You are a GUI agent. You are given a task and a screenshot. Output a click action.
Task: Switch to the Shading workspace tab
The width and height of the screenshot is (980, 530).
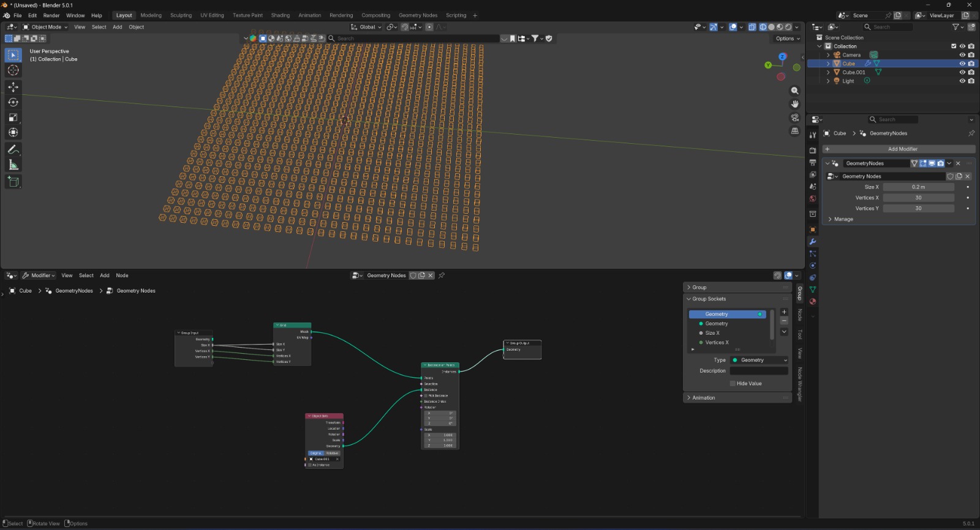(280, 15)
